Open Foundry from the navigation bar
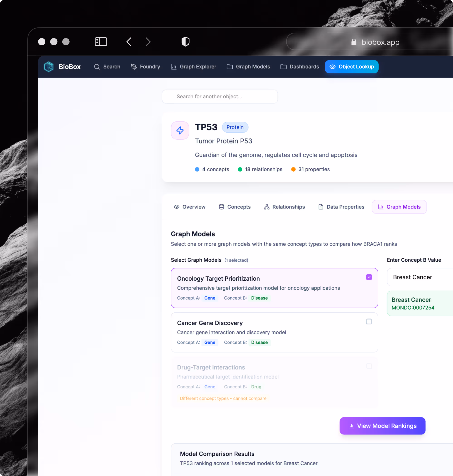The width and height of the screenshot is (453, 476). 145,67
